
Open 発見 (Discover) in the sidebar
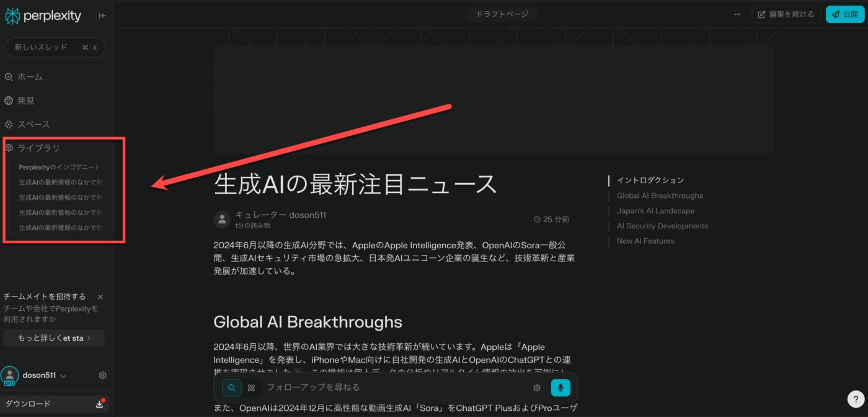(x=26, y=101)
